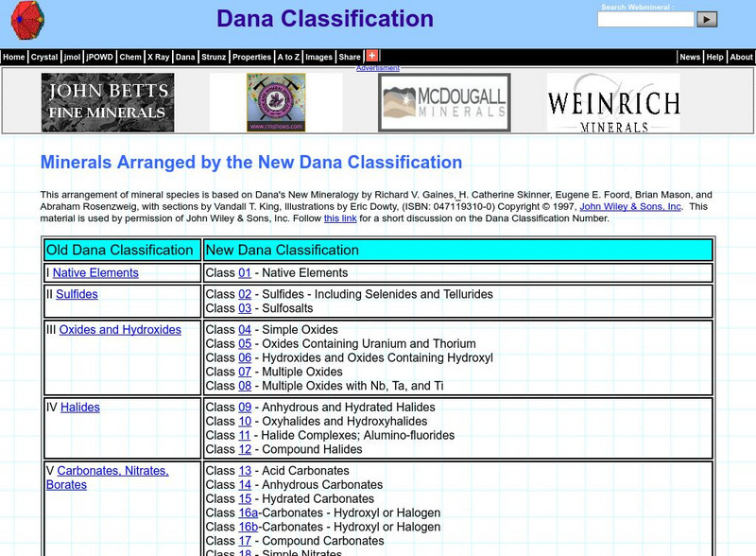The width and height of the screenshot is (756, 556).
Task: Open Class 17 Compound Carbonates link
Action: coord(245,541)
